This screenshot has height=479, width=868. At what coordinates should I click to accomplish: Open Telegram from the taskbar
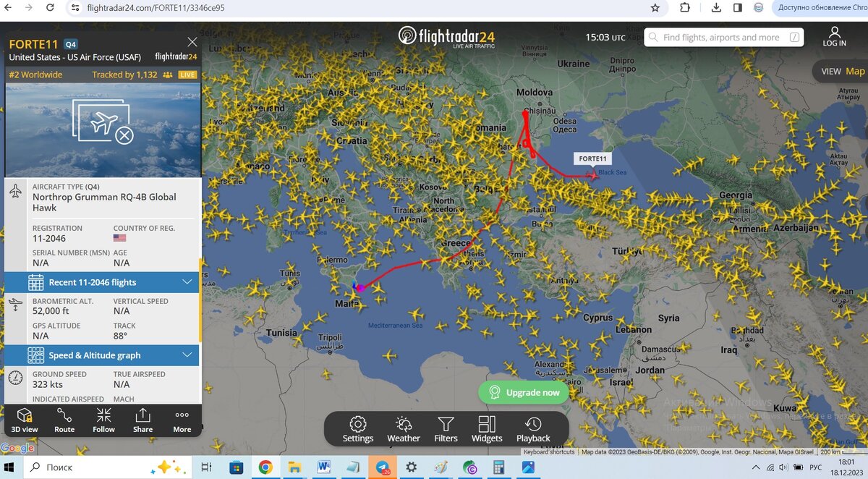click(x=381, y=467)
